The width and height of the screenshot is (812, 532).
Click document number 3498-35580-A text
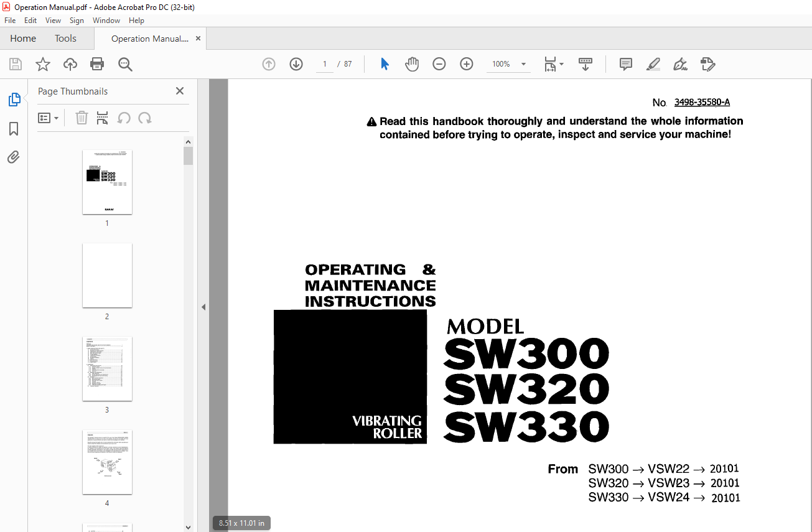702,103
